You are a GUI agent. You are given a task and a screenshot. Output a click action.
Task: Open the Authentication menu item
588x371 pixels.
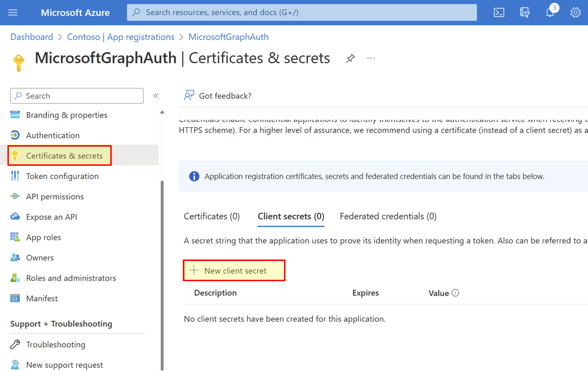point(53,135)
